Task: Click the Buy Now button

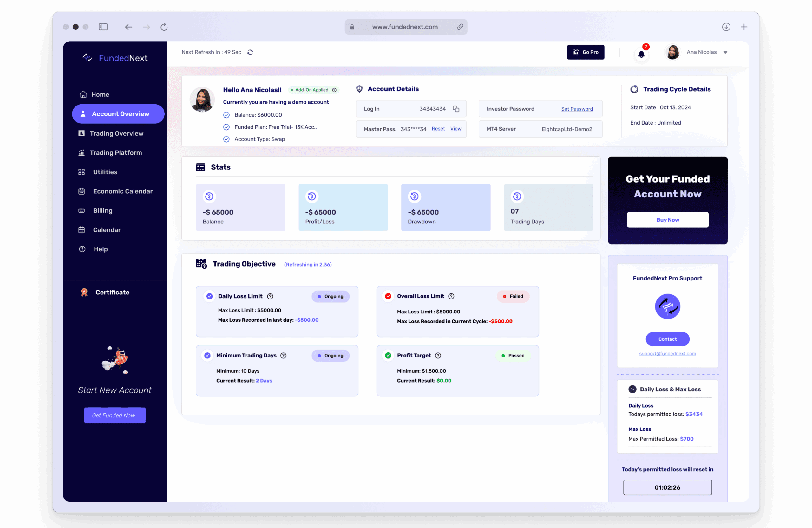Action: click(667, 220)
